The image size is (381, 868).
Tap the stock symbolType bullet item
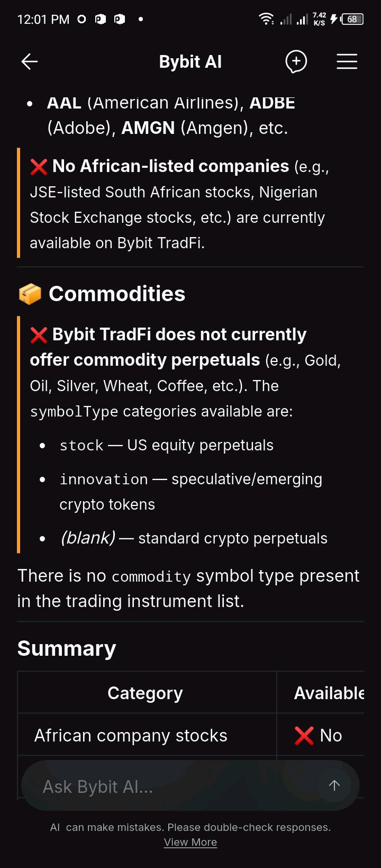pos(167,445)
